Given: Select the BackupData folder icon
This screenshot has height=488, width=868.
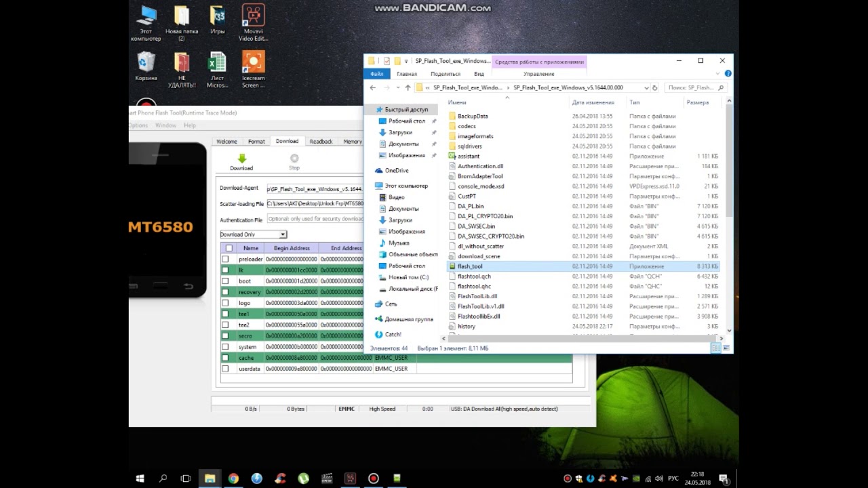Looking at the screenshot, I should click(452, 116).
